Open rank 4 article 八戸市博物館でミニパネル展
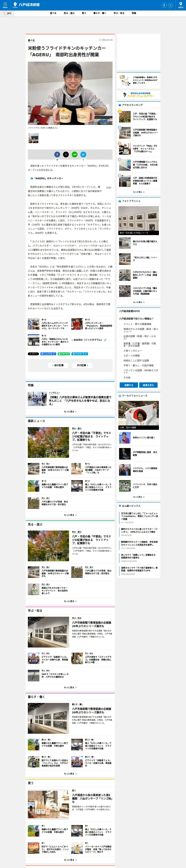Screen dimensions: 186x868 pos(139,165)
